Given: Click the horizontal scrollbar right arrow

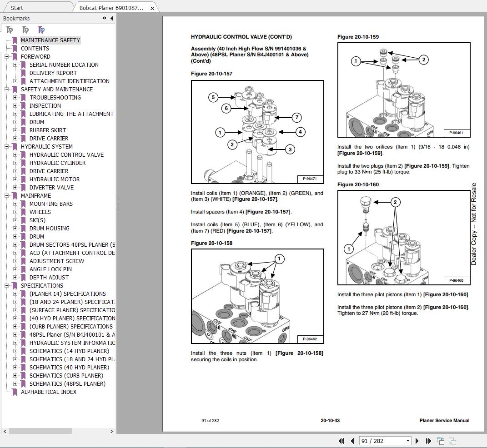Looking at the screenshot, I should click(111, 432).
